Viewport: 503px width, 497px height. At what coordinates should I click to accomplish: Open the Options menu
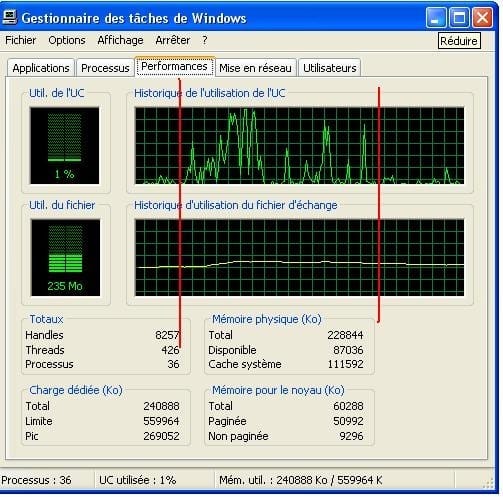67,40
